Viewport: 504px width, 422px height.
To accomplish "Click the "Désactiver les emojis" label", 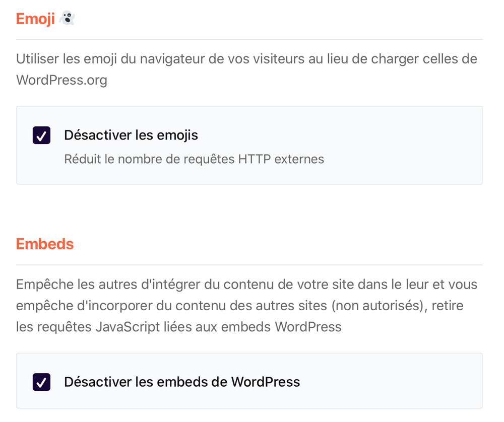I will click(x=131, y=135).
